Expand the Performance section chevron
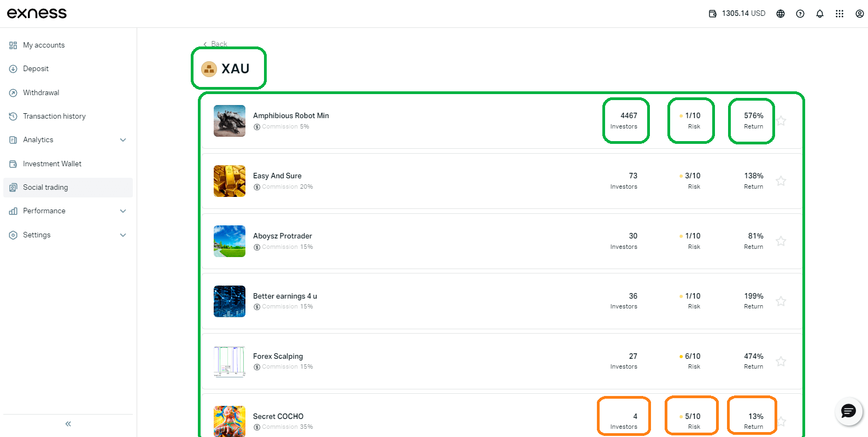Viewport: 868px width, 437px height. 123,211
